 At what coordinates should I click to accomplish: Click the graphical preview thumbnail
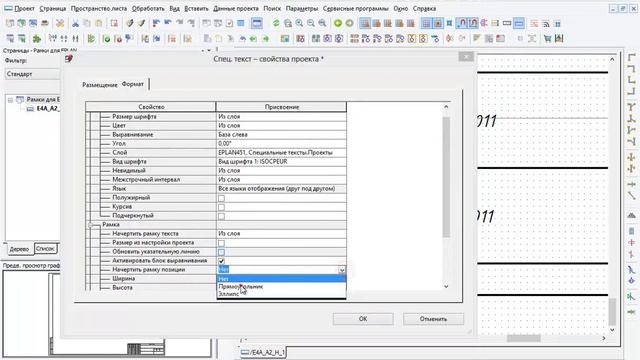(107, 313)
